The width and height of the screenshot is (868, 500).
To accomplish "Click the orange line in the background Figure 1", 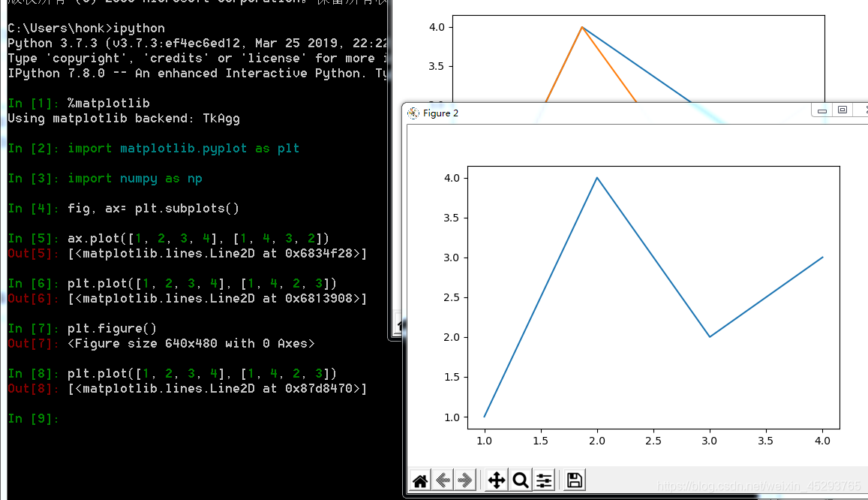I will click(609, 65).
